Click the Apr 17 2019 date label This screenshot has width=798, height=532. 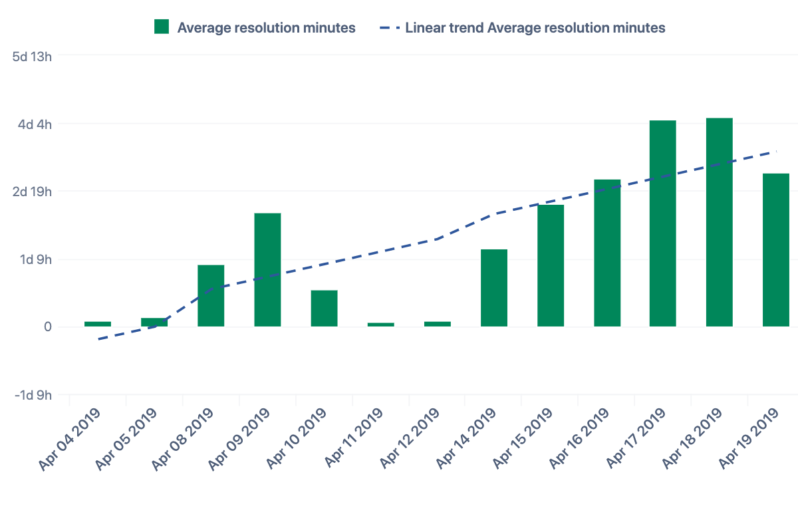pyautogui.click(x=636, y=440)
